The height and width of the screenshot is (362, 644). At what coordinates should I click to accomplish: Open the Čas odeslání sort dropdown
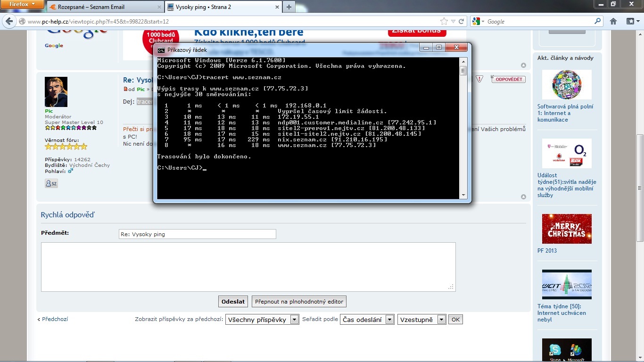click(367, 320)
